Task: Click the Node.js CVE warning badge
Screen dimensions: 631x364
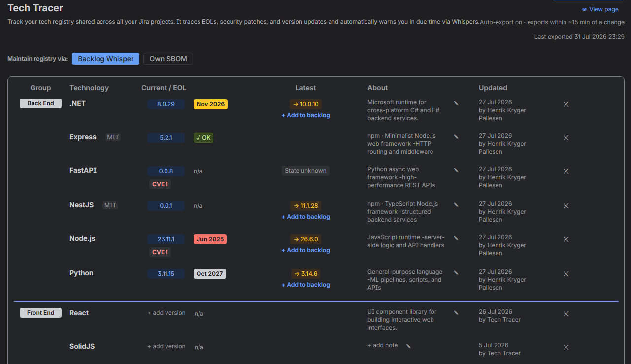Action: tap(160, 252)
